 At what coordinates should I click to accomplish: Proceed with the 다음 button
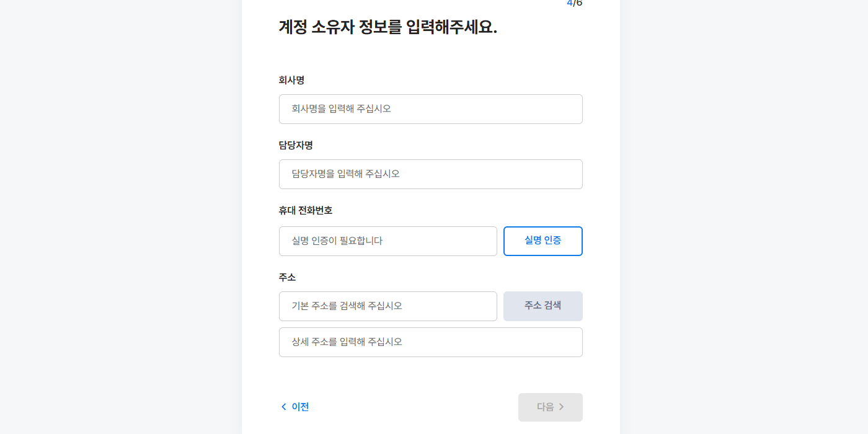(551, 407)
